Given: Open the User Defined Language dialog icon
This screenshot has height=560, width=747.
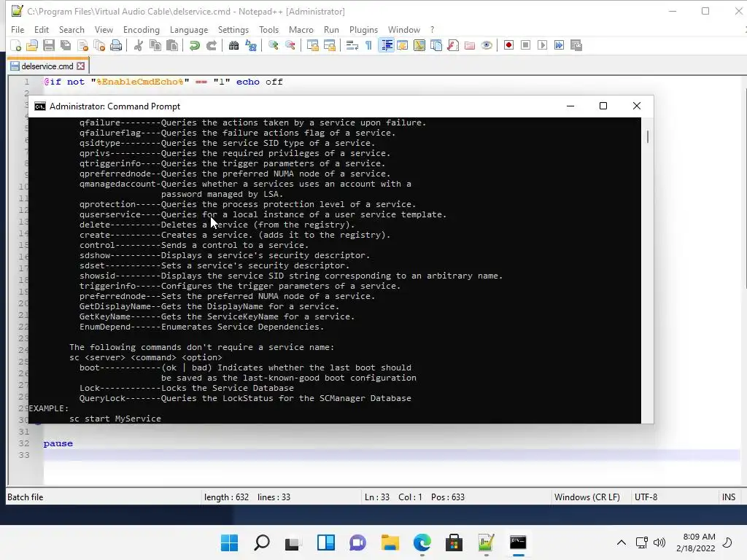Looking at the screenshot, I should coord(403,45).
